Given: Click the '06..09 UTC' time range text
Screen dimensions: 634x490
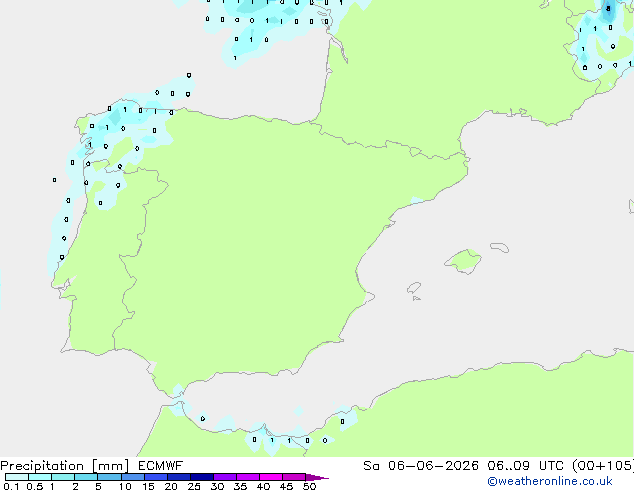Looking at the screenshot, I should coord(526,466).
